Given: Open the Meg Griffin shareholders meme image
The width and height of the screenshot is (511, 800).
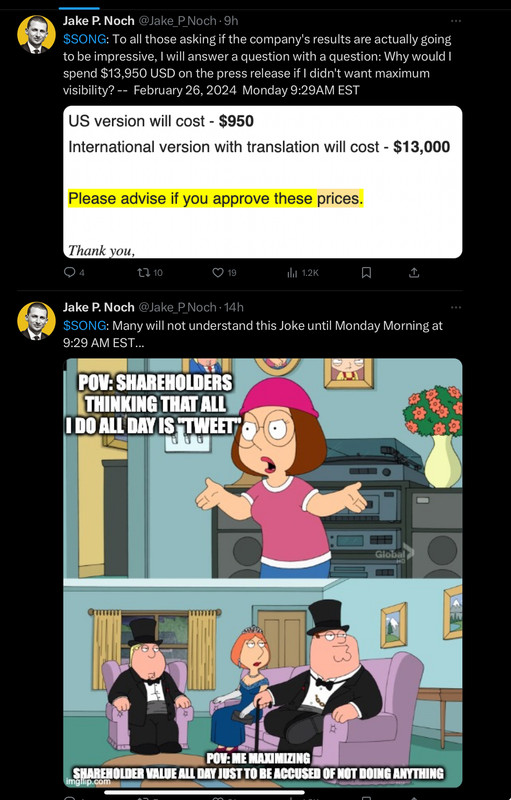Looking at the screenshot, I should point(263,468).
